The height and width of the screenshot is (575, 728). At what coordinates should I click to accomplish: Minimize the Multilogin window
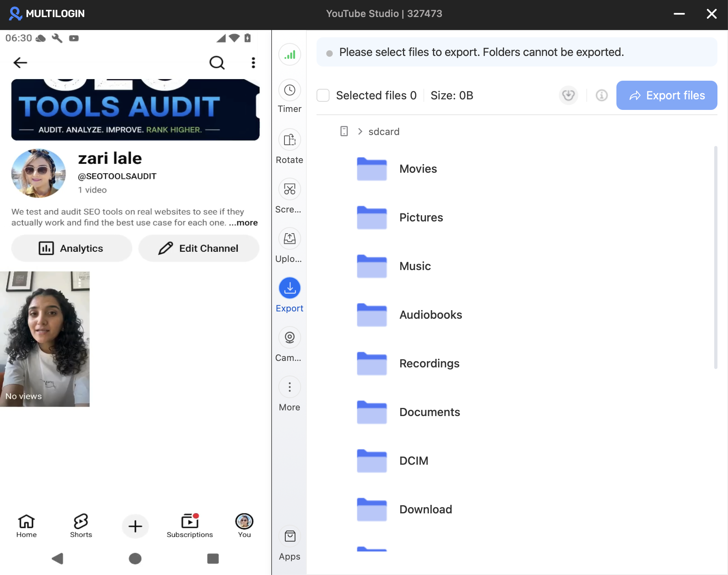tap(679, 14)
